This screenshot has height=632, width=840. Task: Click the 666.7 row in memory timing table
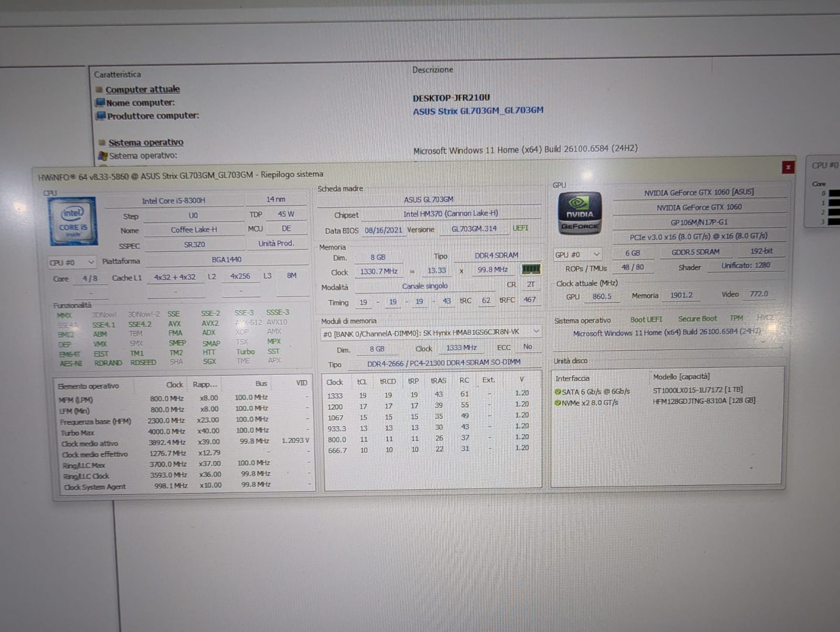coord(430,450)
